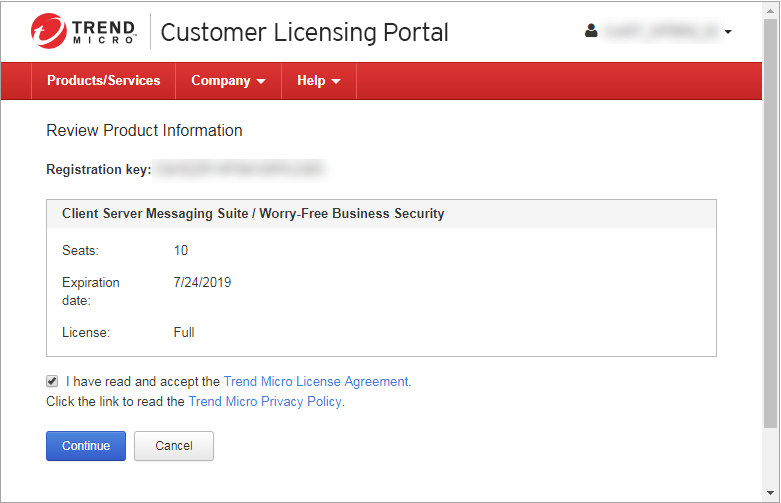Click the 7/24/2019 expiration date value
The width and height of the screenshot is (781, 503).
tap(202, 283)
